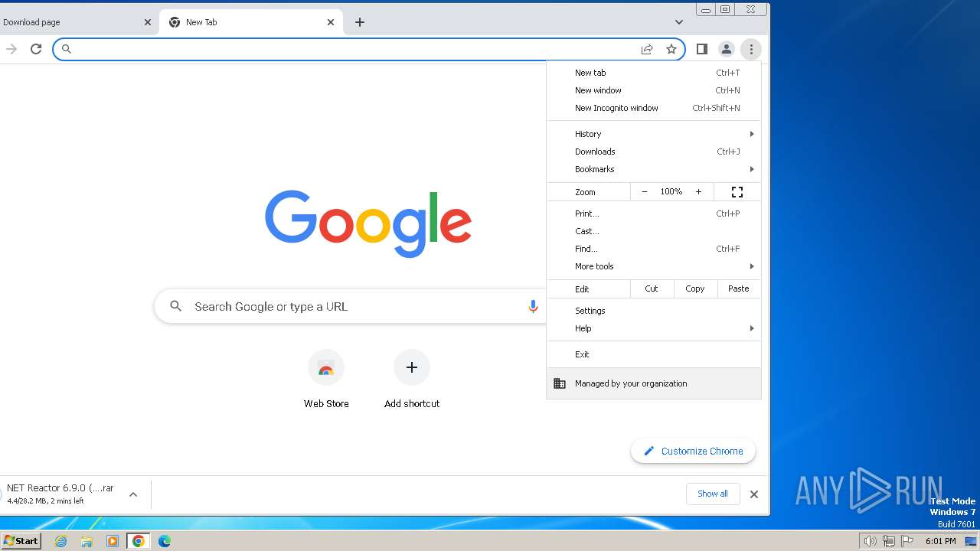980x551 pixels.
Task: Expand the More tools submenu
Action: (654, 266)
